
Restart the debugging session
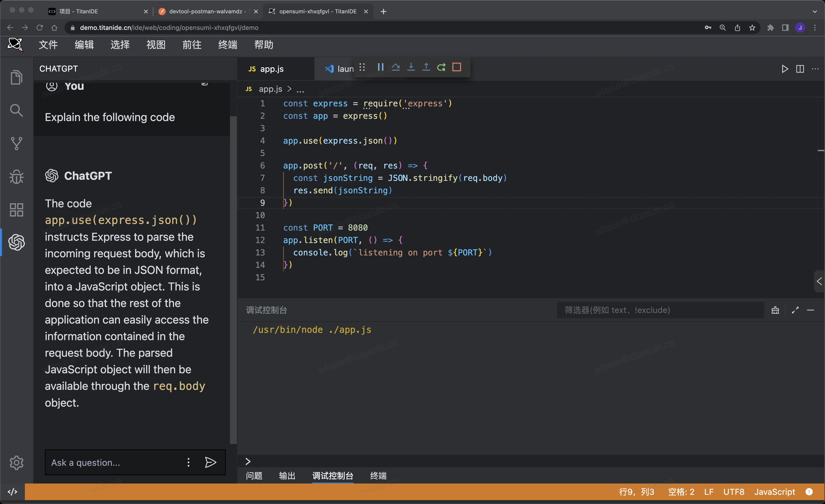(441, 67)
